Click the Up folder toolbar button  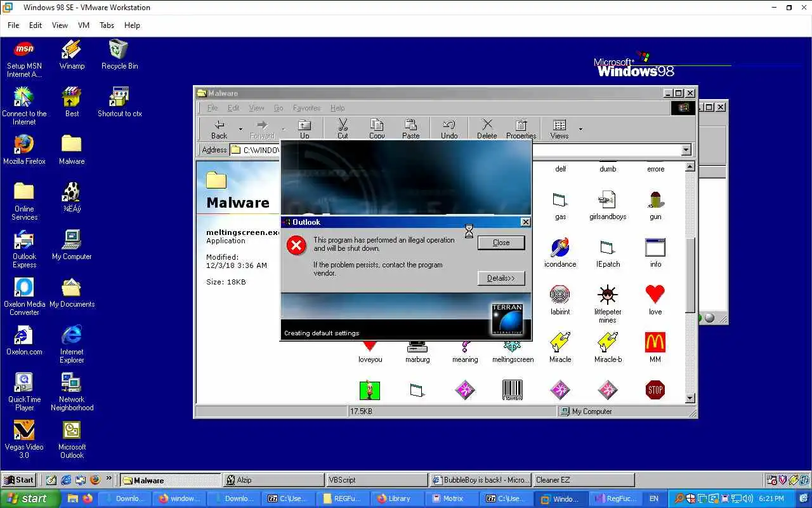304,129
